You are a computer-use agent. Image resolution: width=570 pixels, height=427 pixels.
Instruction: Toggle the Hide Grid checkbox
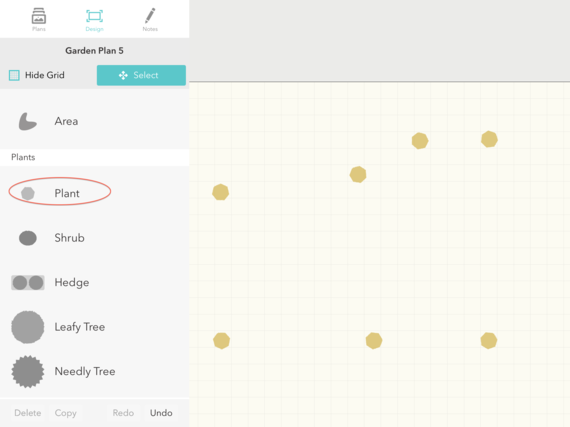click(x=14, y=75)
